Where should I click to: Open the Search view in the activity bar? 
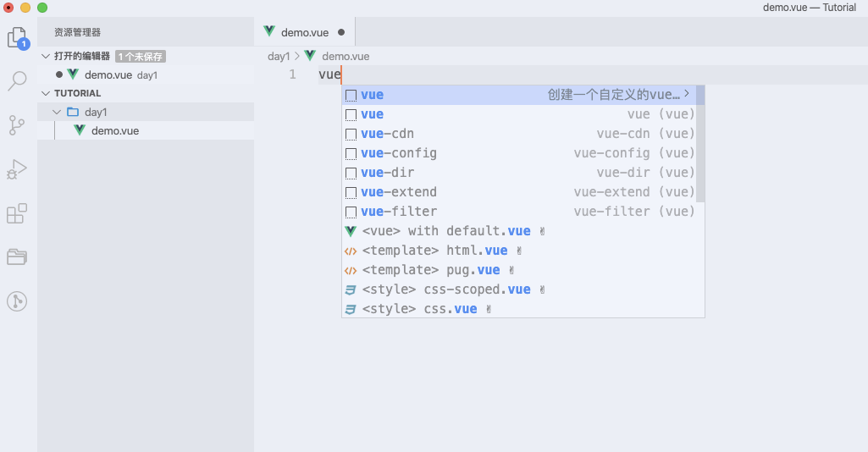(x=17, y=80)
